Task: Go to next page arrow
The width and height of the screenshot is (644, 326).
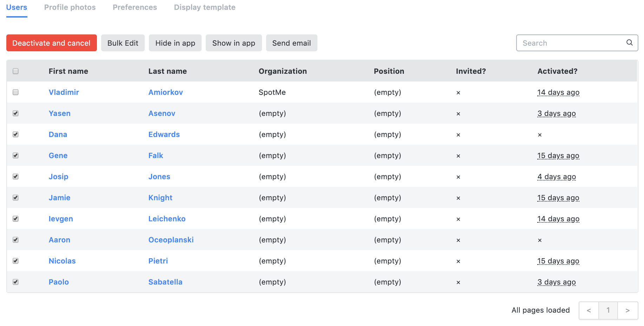Action: (627, 311)
